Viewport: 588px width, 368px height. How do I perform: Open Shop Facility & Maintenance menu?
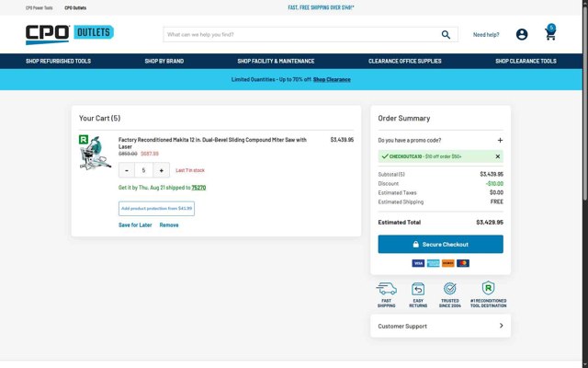[x=276, y=62]
